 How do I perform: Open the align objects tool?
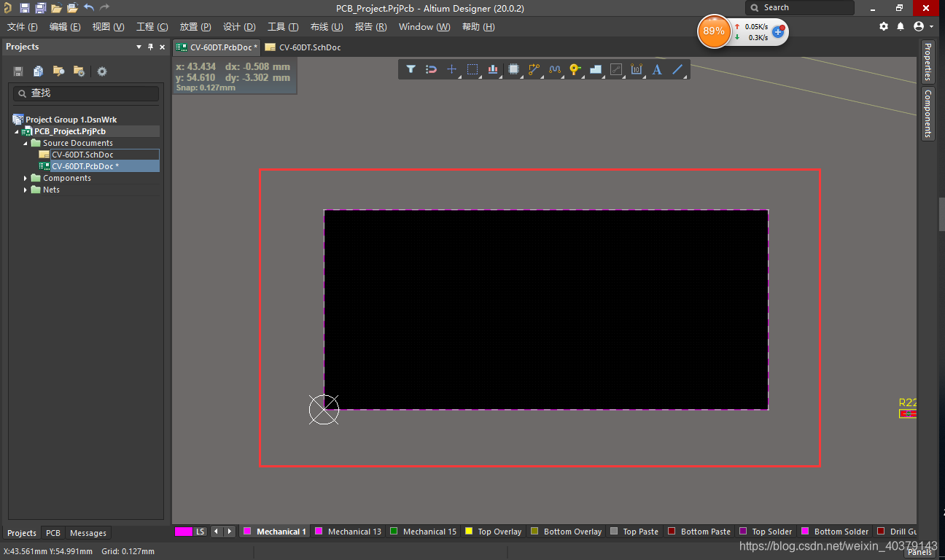493,69
